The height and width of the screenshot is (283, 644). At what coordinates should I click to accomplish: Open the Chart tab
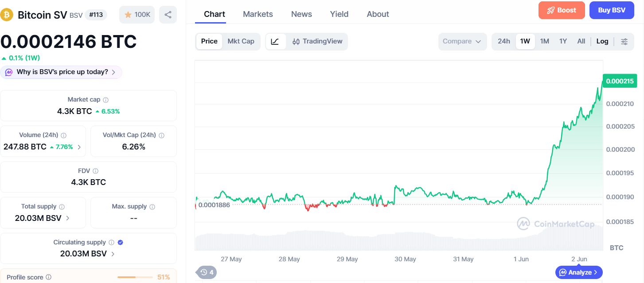point(215,14)
